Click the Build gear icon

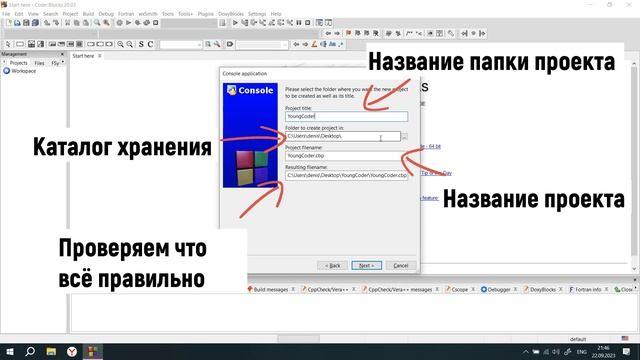(119, 23)
